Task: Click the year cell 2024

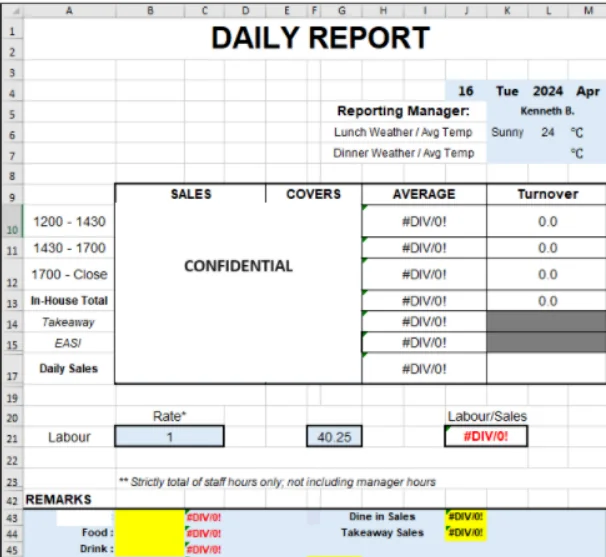Action: (x=548, y=91)
